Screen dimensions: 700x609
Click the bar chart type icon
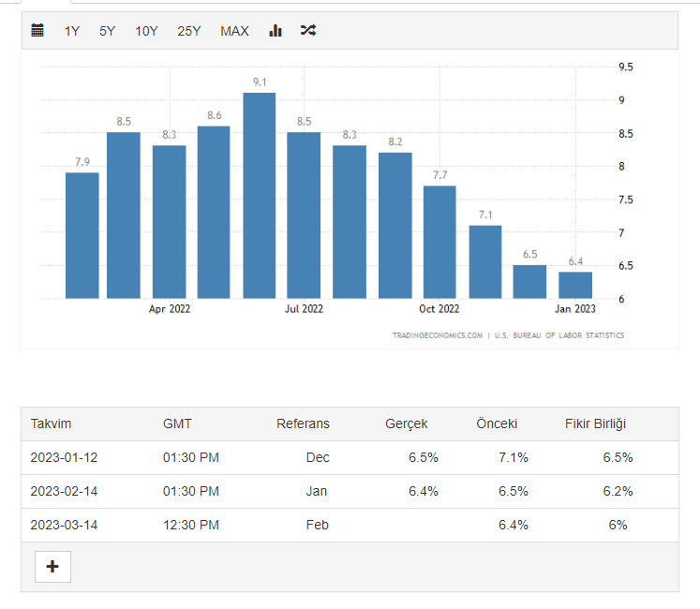click(276, 31)
